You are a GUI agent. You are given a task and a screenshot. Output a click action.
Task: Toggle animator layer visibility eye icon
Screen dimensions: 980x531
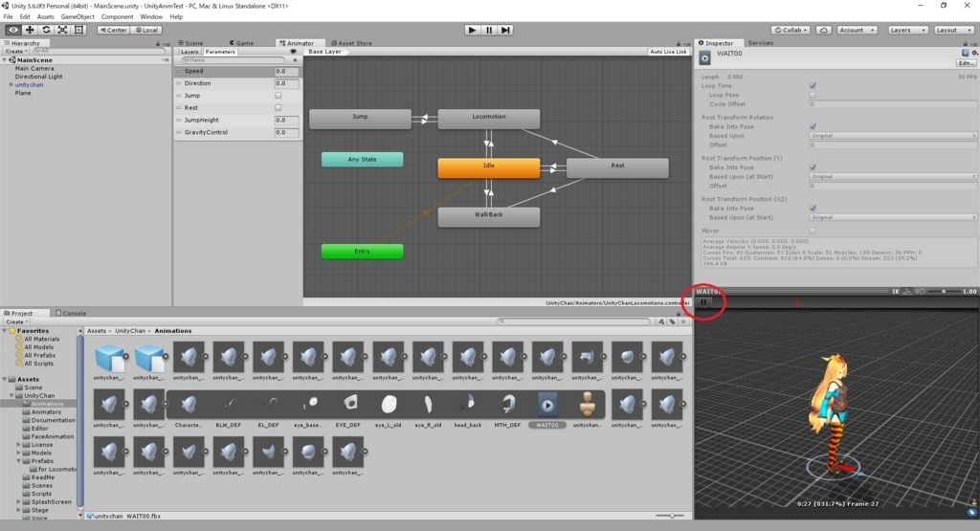pyautogui.click(x=293, y=52)
